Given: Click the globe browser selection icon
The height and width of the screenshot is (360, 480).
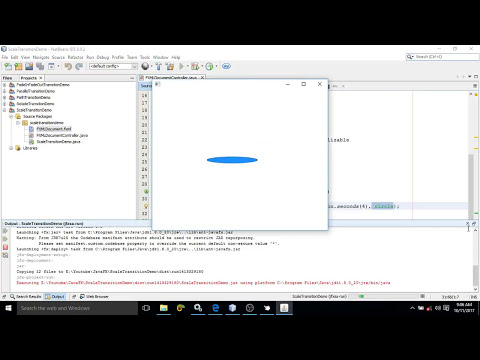Looking at the screenshot, I should tap(145, 66).
